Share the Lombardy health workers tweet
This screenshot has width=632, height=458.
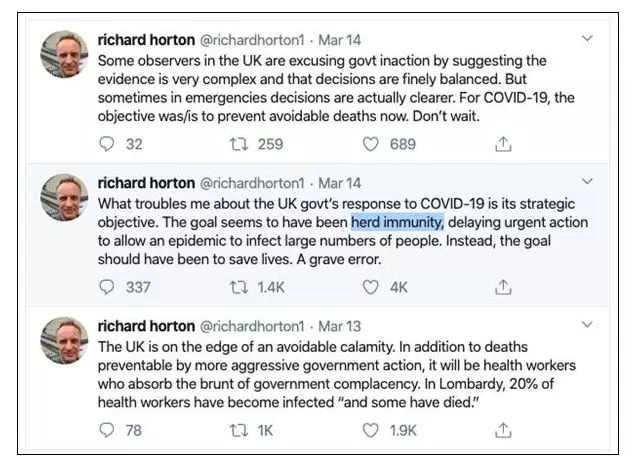(x=504, y=430)
